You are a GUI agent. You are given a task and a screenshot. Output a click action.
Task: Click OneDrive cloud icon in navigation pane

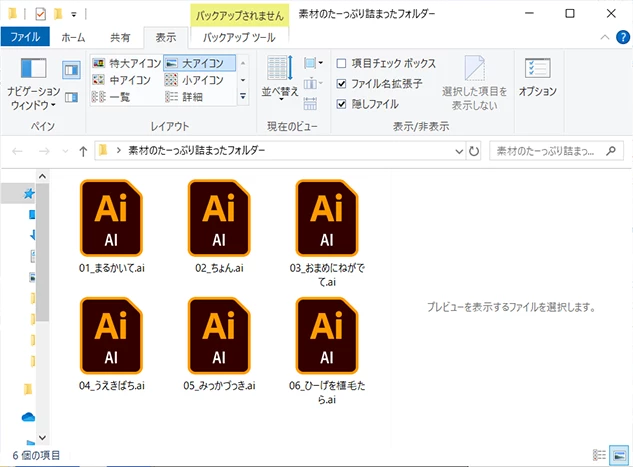click(x=28, y=417)
